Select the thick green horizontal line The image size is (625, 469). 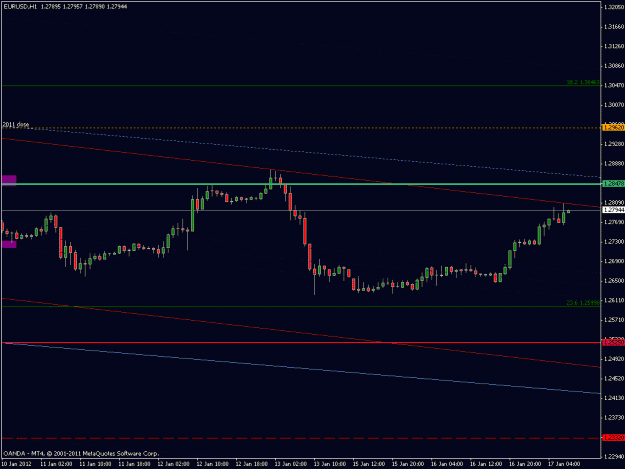pyautogui.click(x=301, y=184)
